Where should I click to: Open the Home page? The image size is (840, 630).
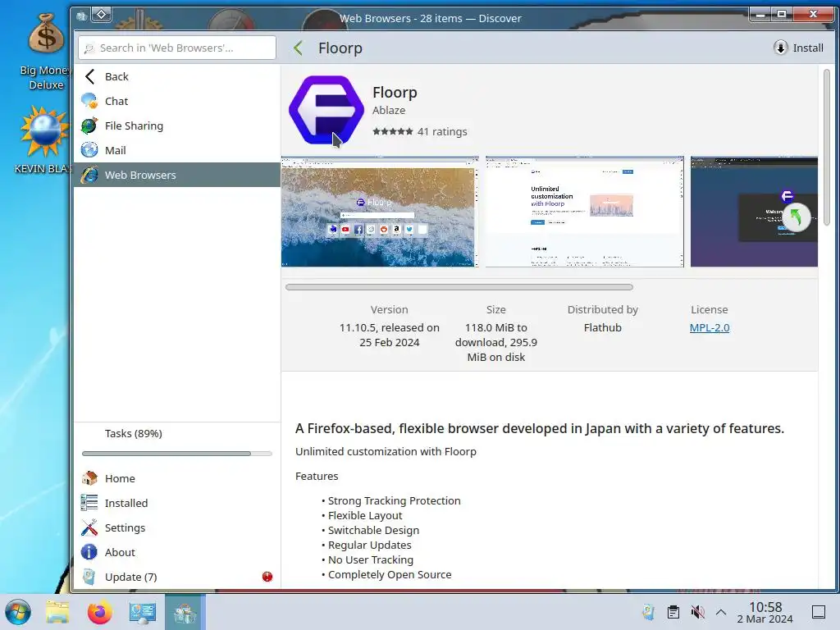177,478
